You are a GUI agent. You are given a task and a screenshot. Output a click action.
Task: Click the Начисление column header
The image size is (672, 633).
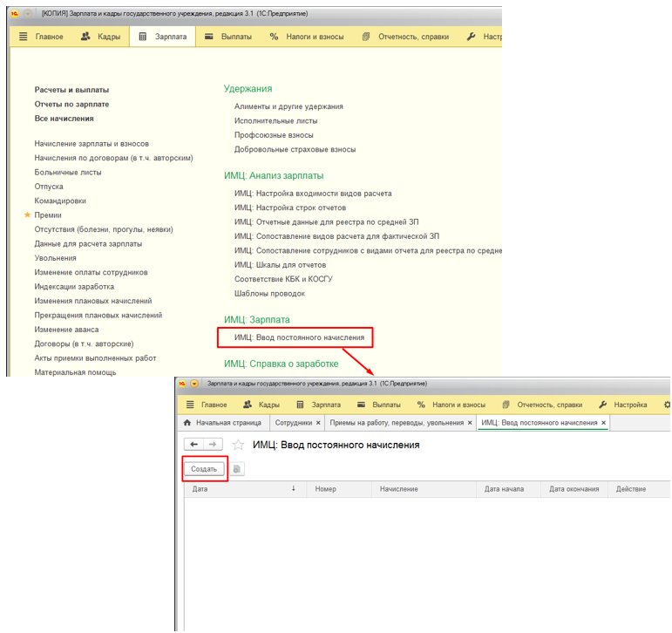(399, 489)
